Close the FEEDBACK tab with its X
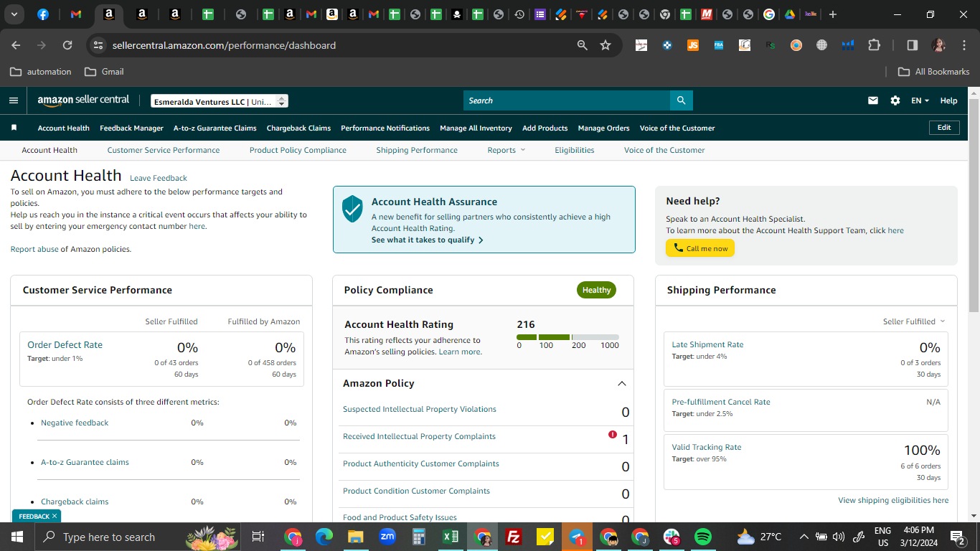 54,516
